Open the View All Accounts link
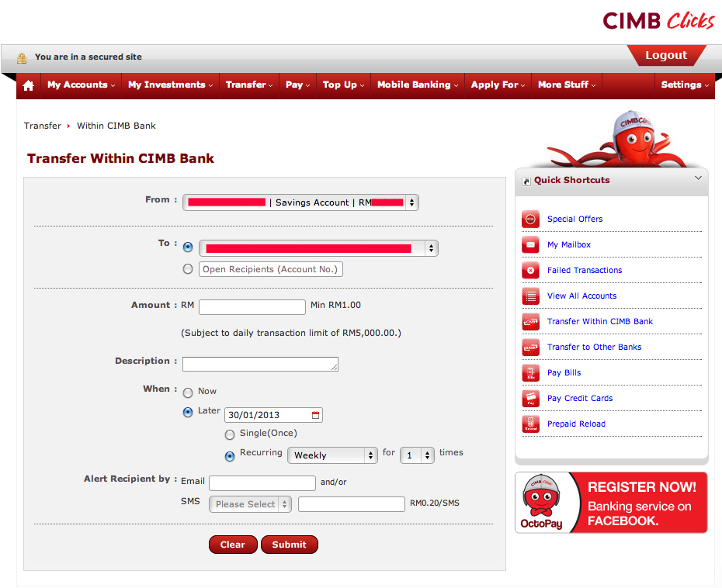722x588 pixels. point(581,296)
